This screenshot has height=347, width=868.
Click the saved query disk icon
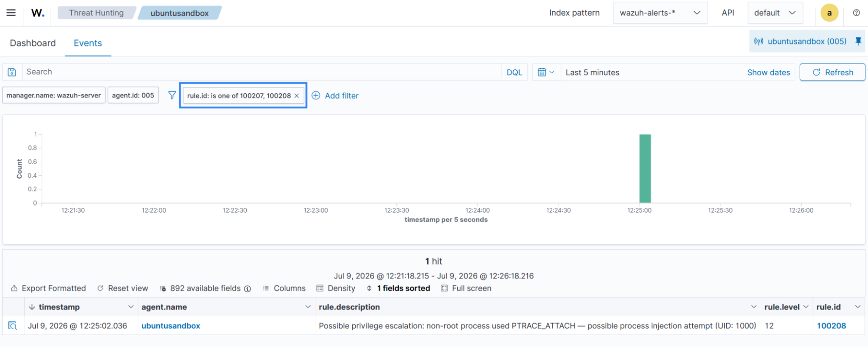12,72
